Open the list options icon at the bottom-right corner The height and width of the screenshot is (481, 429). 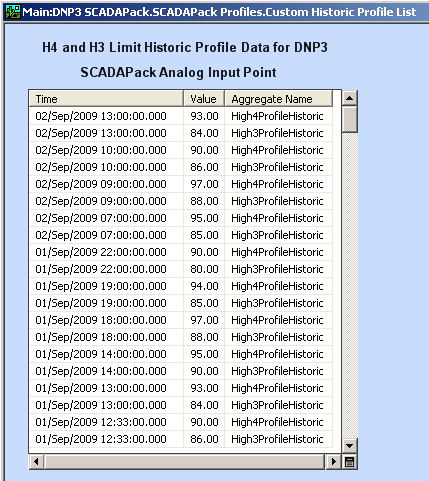click(x=349, y=462)
